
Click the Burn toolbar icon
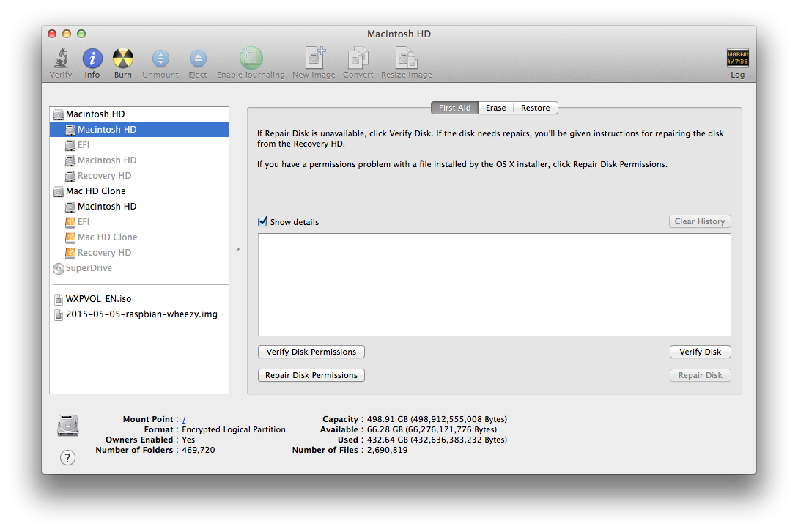[122, 59]
